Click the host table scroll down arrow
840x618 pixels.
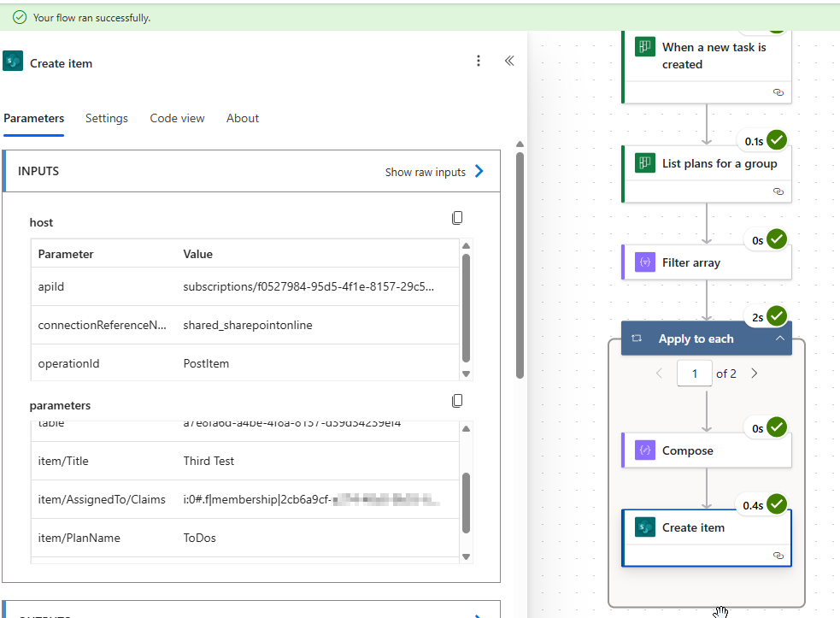click(466, 374)
